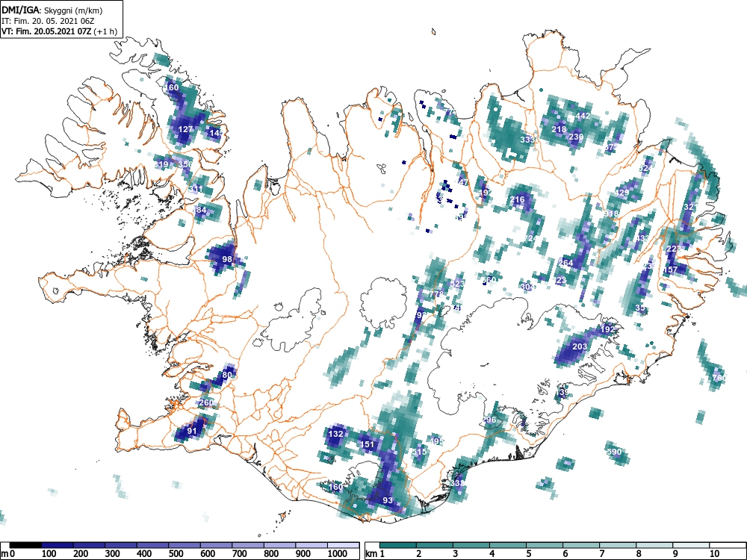
Task: Click the offshore visibility value 760
Action: tap(719, 378)
